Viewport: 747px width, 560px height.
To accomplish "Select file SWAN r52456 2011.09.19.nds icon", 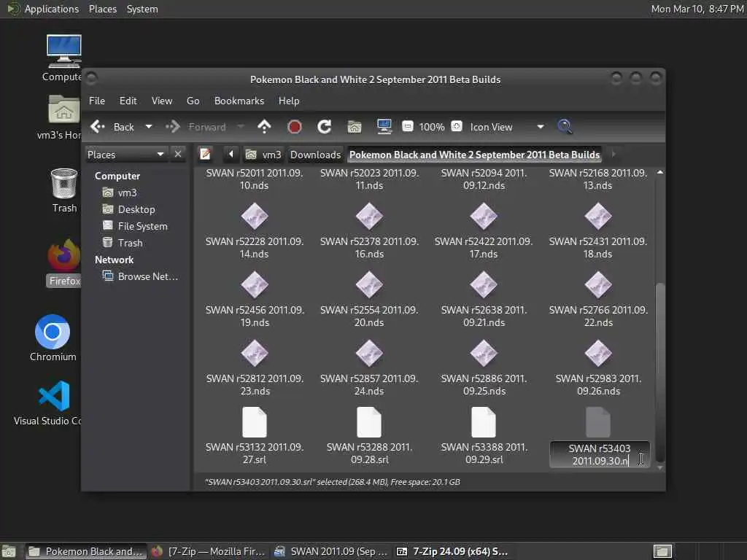I will click(255, 285).
